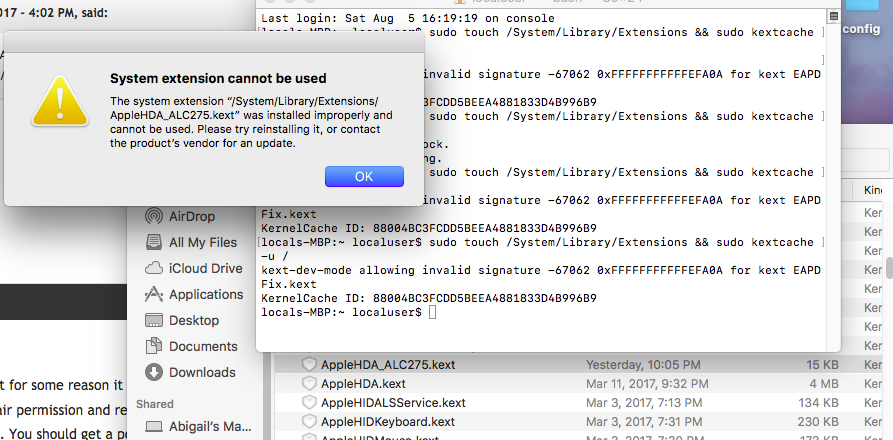Screen dimensions: 893x440
Task: Click the Shared section header in sidebar
Action: point(154,404)
